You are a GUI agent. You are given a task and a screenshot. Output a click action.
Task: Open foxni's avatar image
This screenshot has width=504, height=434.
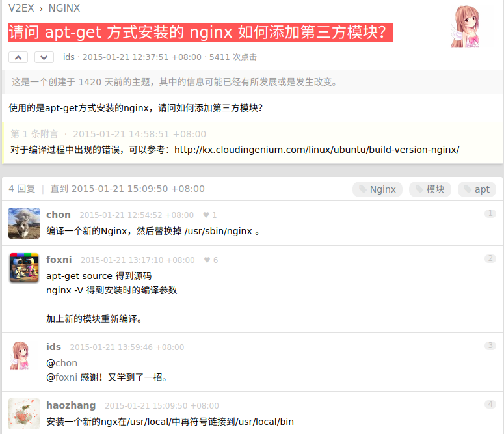(24, 267)
